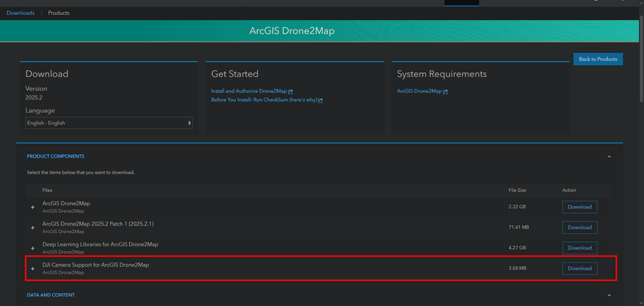
Task: Click the Back to Products button
Action: coord(598,59)
